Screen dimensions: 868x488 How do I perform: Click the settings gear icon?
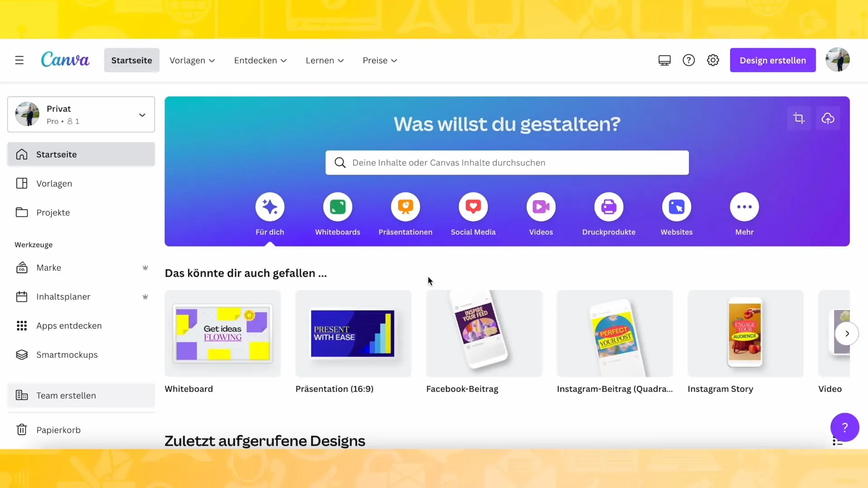[713, 60]
